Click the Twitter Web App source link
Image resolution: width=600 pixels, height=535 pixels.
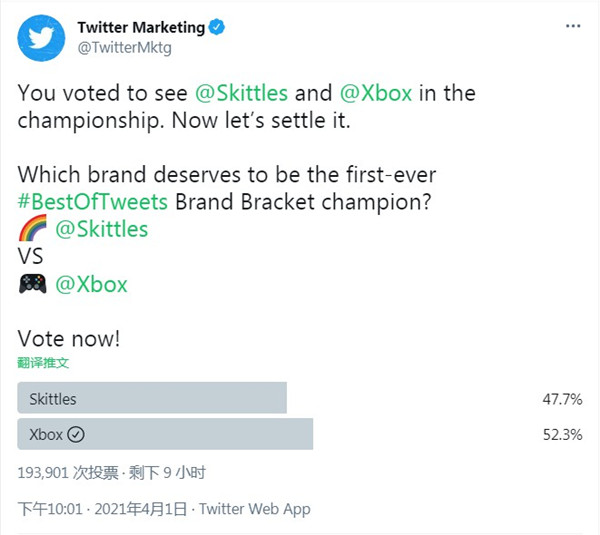point(255,509)
